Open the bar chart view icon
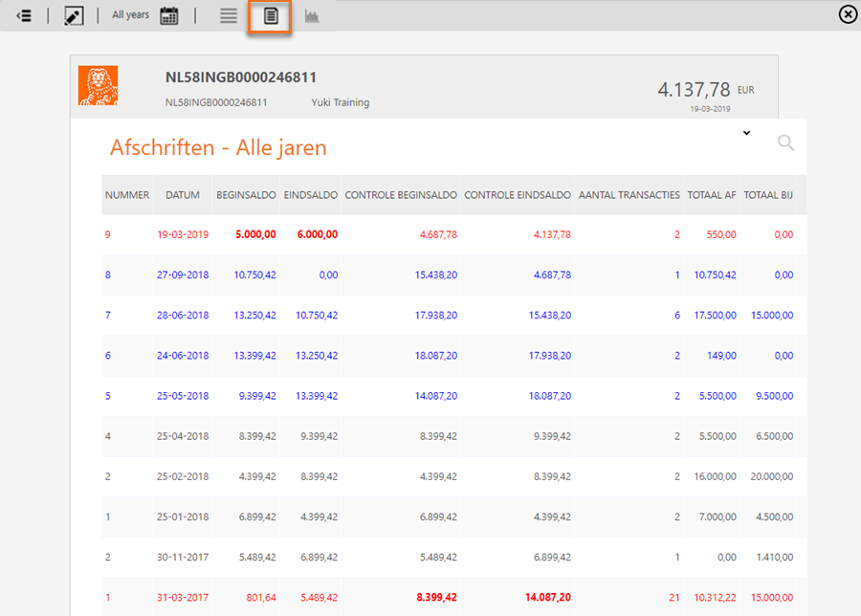This screenshot has height=616, width=861. pos(312,16)
